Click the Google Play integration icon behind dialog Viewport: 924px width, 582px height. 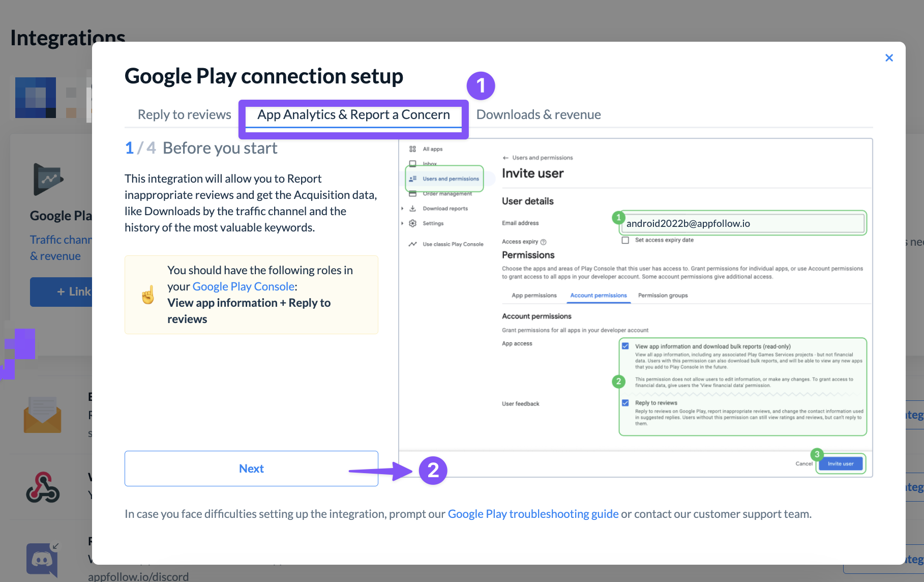tap(47, 179)
